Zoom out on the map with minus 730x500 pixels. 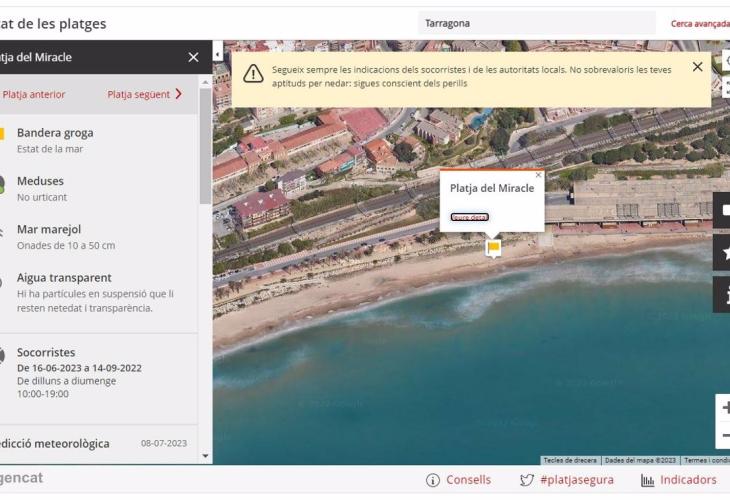coord(724,436)
